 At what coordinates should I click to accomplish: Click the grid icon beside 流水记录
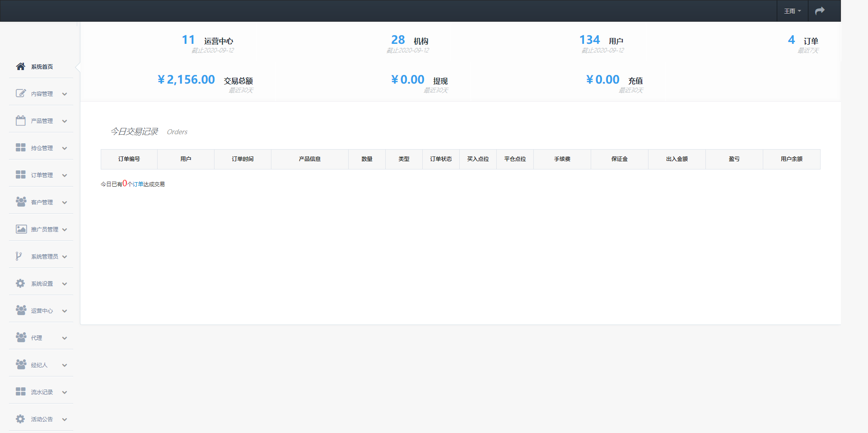21,391
